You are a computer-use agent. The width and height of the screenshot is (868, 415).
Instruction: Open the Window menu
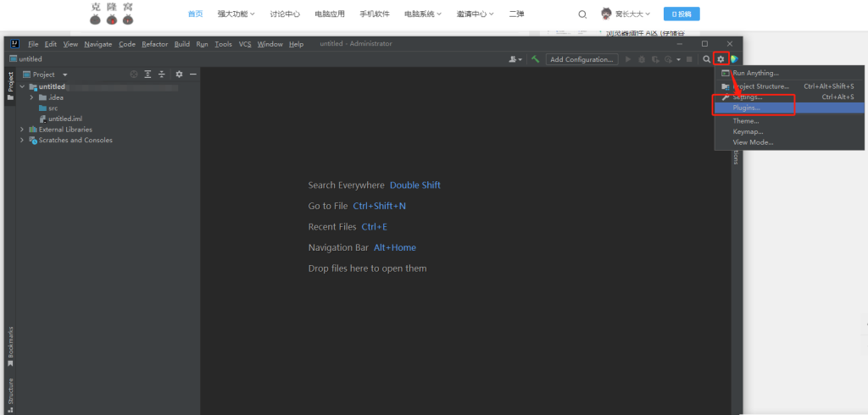click(270, 44)
